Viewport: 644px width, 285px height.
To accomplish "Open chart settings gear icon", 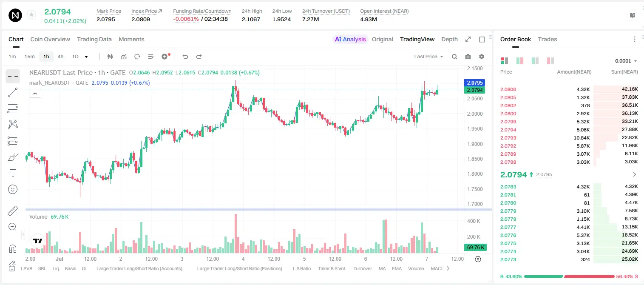I will (482, 57).
